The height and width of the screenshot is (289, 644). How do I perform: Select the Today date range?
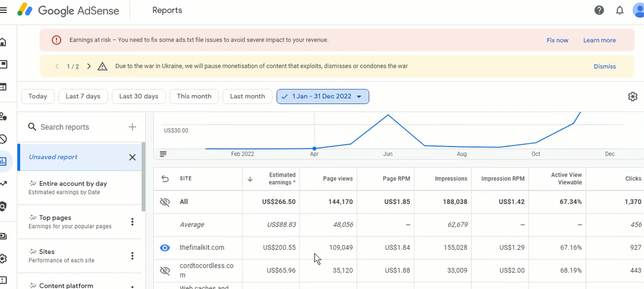38,97
